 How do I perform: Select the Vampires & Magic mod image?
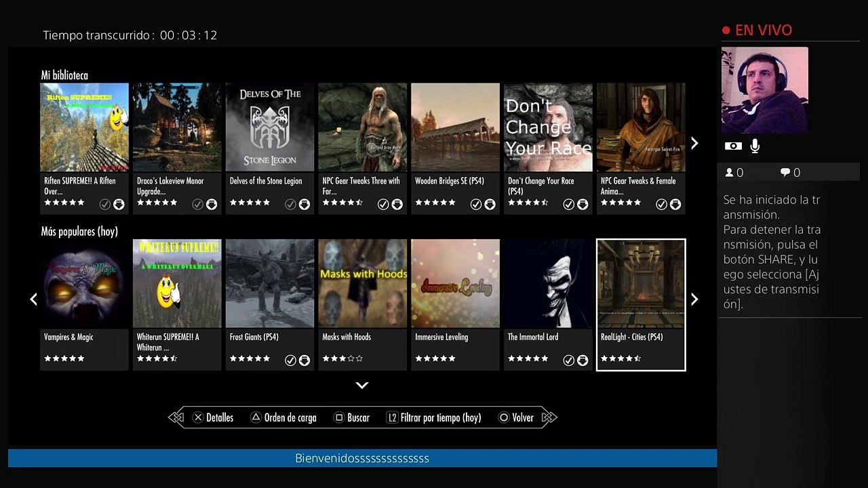tap(84, 283)
